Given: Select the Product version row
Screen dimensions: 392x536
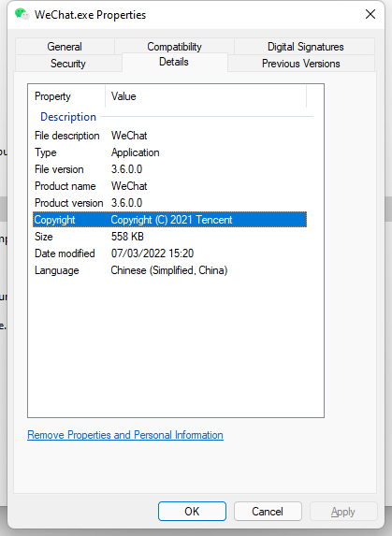Looking at the screenshot, I should (x=170, y=203).
